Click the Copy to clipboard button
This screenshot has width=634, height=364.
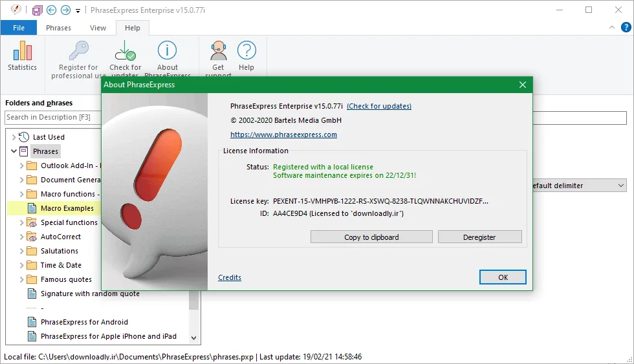click(371, 237)
